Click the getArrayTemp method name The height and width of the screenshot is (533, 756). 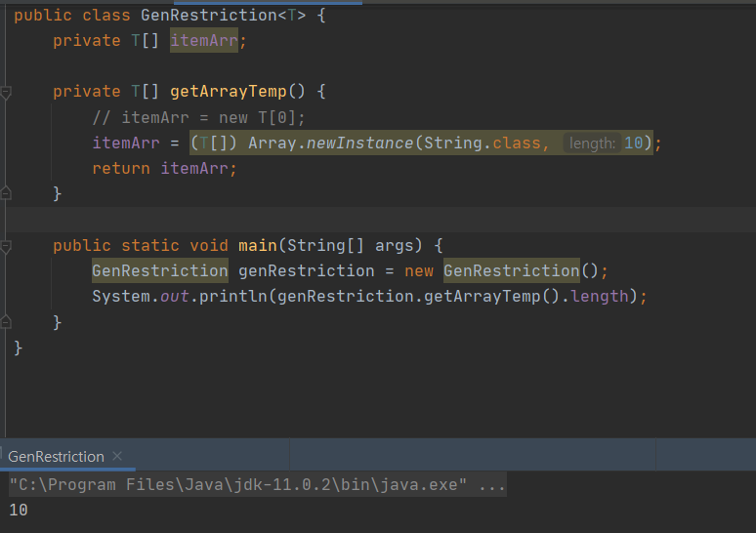coord(228,92)
